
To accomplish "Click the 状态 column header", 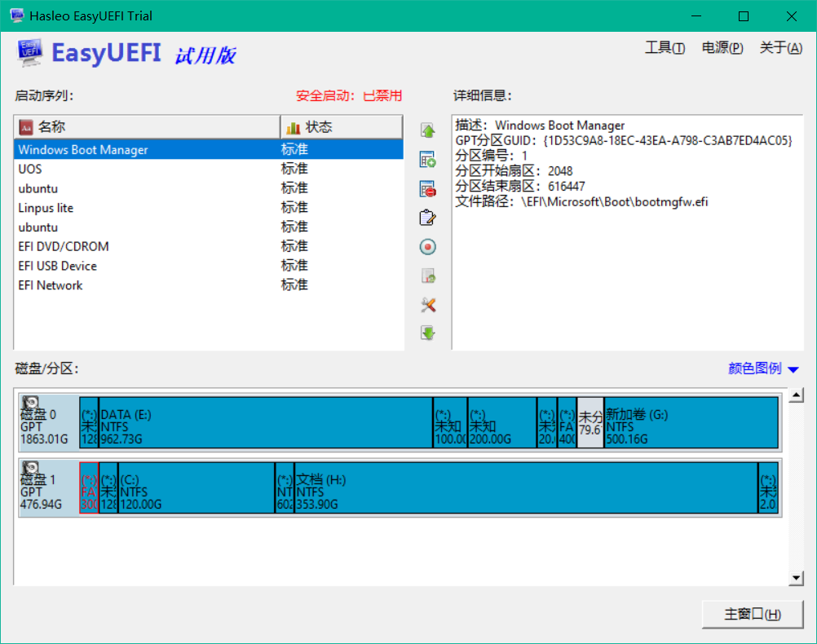I will [342, 127].
